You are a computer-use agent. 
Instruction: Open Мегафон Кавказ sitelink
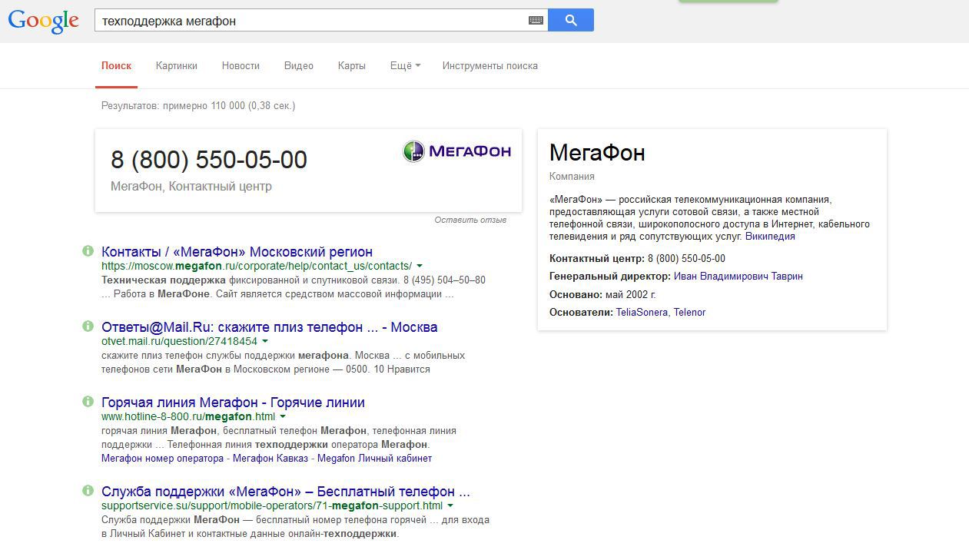point(270,458)
